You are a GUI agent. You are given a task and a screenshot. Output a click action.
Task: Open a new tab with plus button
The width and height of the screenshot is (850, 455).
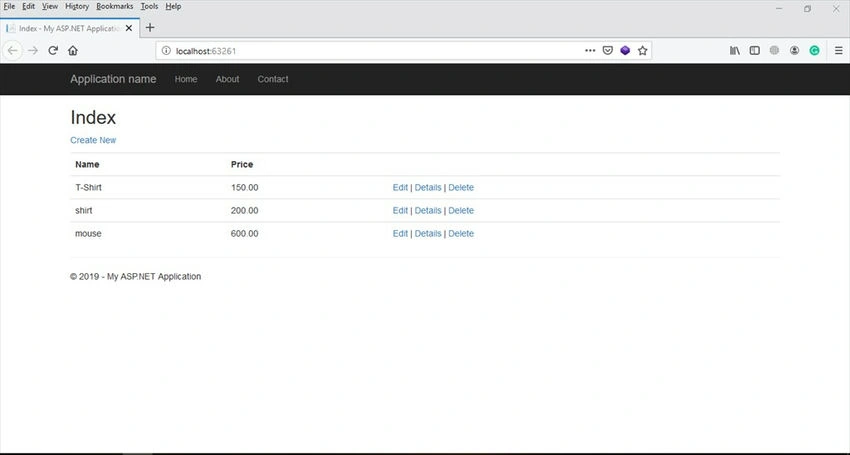(150, 28)
